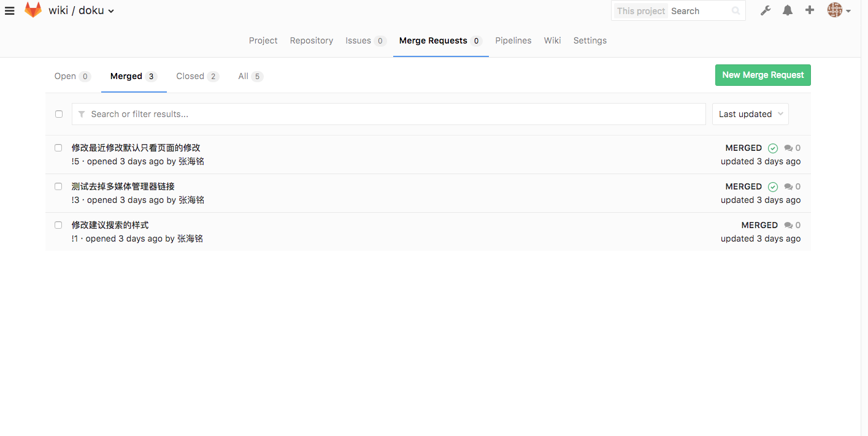Image resolution: width=868 pixels, height=436 pixels.
Task: Click the magnifier search icon in the top bar
Action: tap(736, 11)
